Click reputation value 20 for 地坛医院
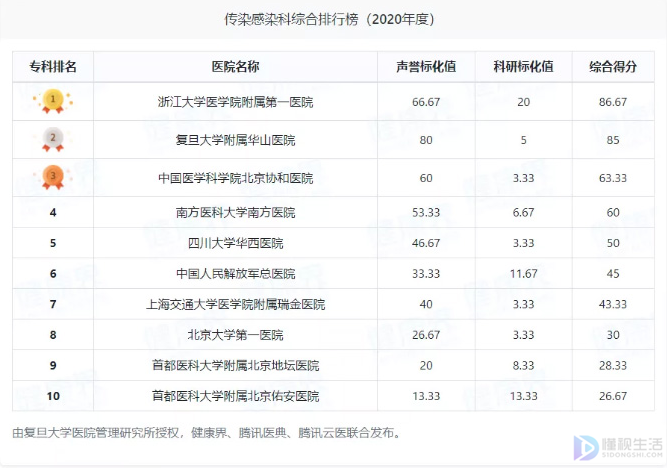This screenshot has width=667, height=468. pyautogui.click(x=426, y=365)
